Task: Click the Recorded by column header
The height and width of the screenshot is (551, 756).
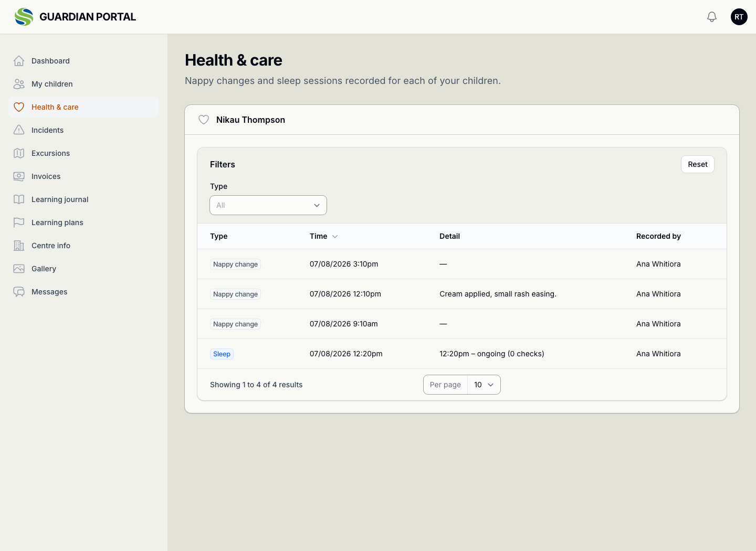Action: click(x=658, y=236)
